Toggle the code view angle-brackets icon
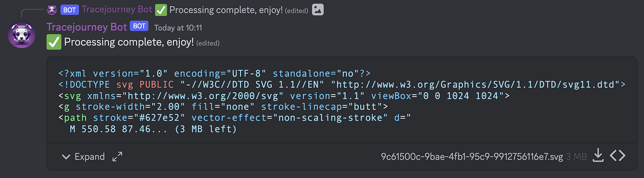Screen dimensions: 644x178 click(618, 156)
